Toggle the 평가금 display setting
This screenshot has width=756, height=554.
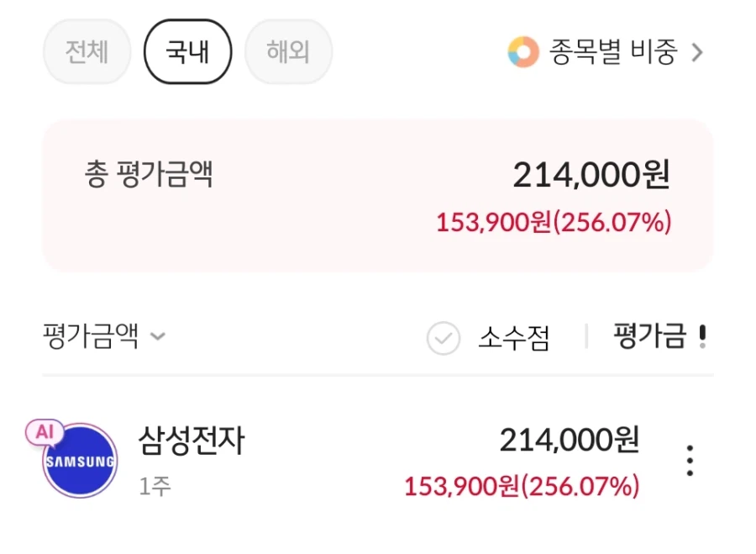point(664,337)
